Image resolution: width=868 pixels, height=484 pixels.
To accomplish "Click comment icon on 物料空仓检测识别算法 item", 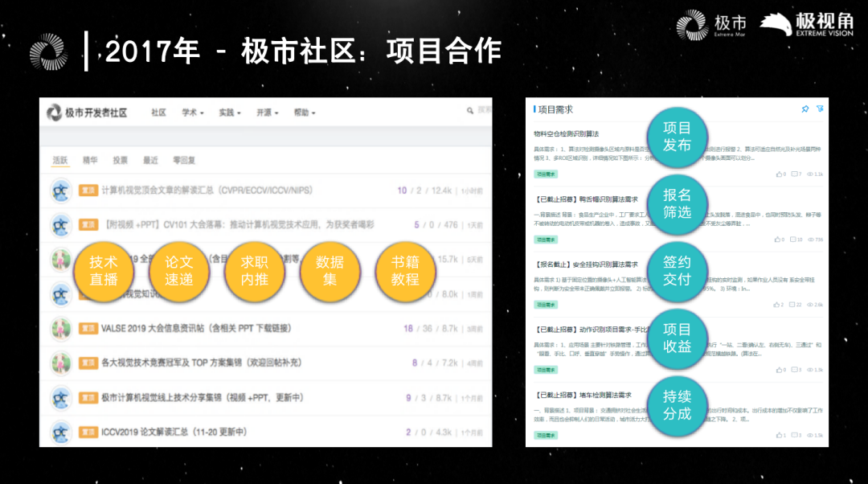I will (794, 174).
